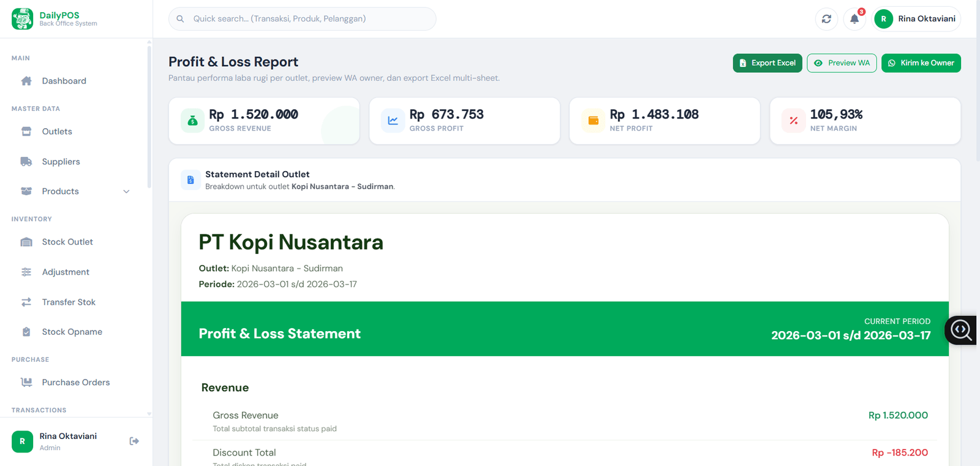
Task: Open the notifications bell
Action: point(854,19)
